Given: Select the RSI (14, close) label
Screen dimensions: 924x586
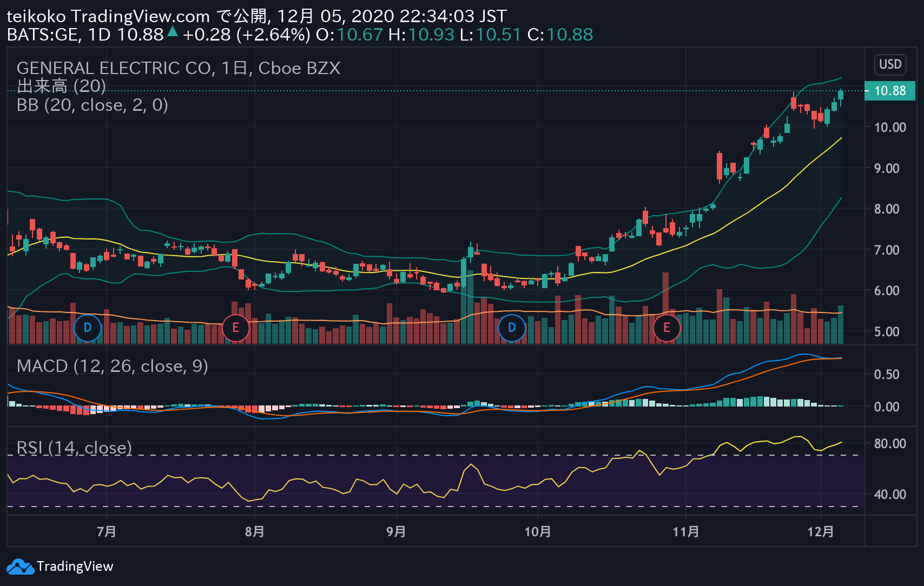Looking at the screenshot, I should pyautogui.click(x=74, y=448).
